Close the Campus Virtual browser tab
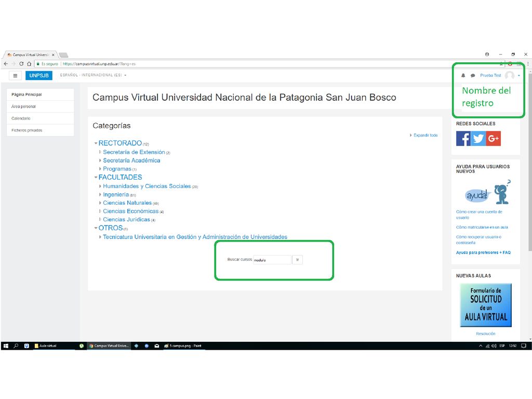 54,55
